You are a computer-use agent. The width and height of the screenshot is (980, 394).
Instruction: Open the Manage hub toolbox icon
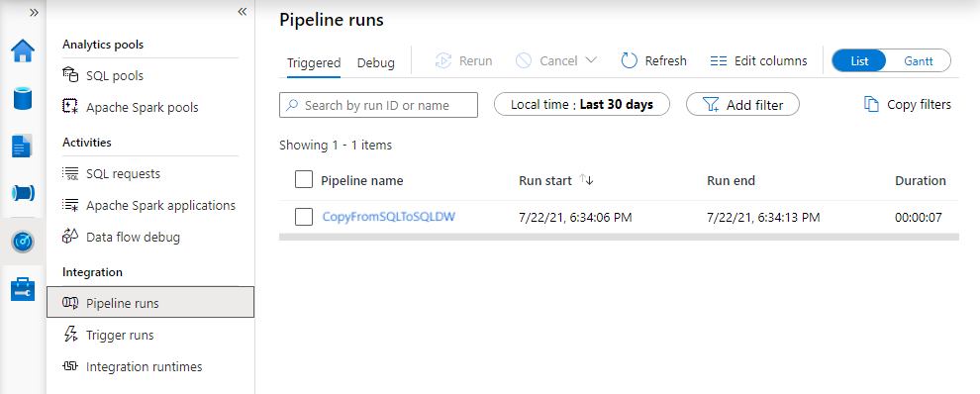(23, 289)
